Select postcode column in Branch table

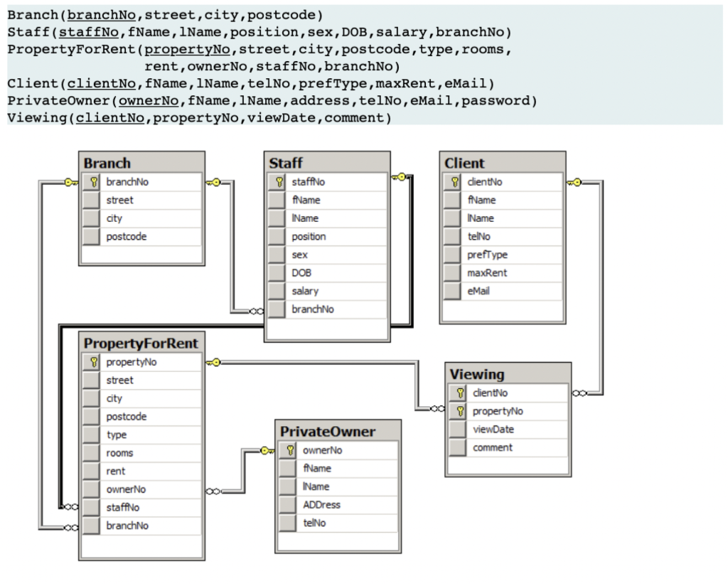(141, 236)
